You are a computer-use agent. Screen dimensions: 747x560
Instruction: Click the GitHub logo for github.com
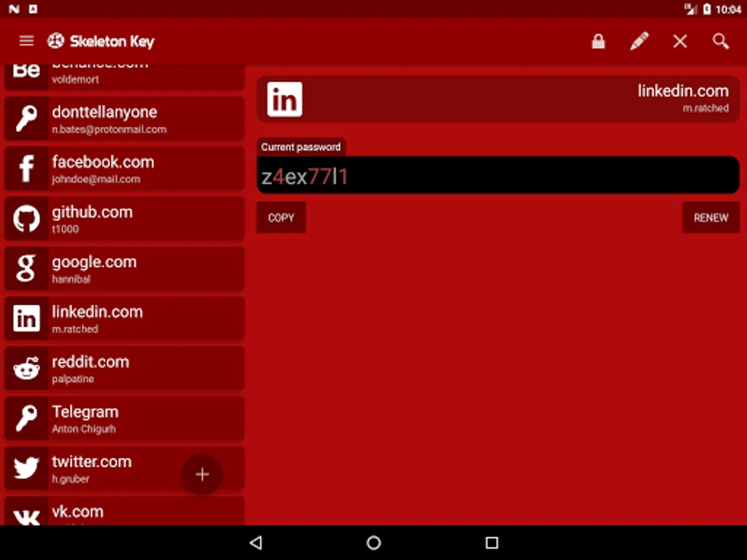coord(26,218)
